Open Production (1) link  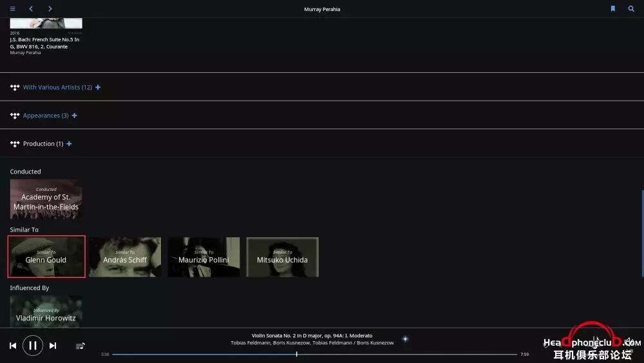[x=43, y=144]
